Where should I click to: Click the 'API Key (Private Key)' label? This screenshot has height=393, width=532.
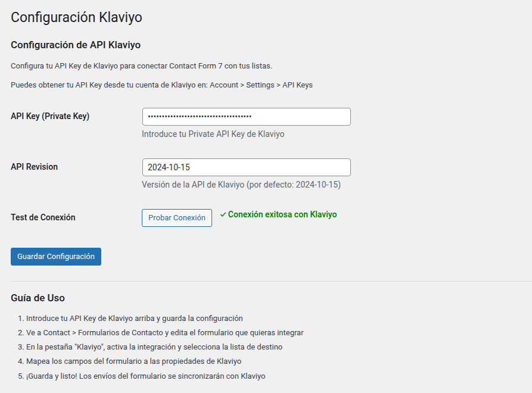coord(50,116)
